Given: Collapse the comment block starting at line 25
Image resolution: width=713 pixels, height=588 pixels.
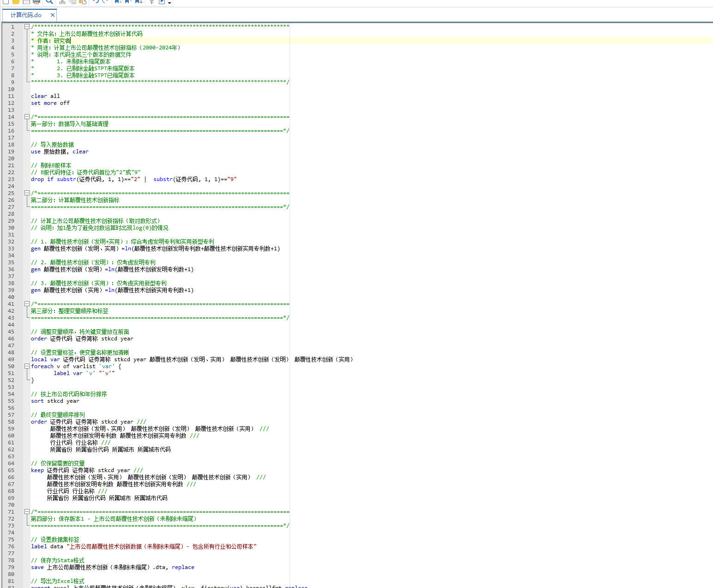Looking at the screenshot, I should 27,193.
